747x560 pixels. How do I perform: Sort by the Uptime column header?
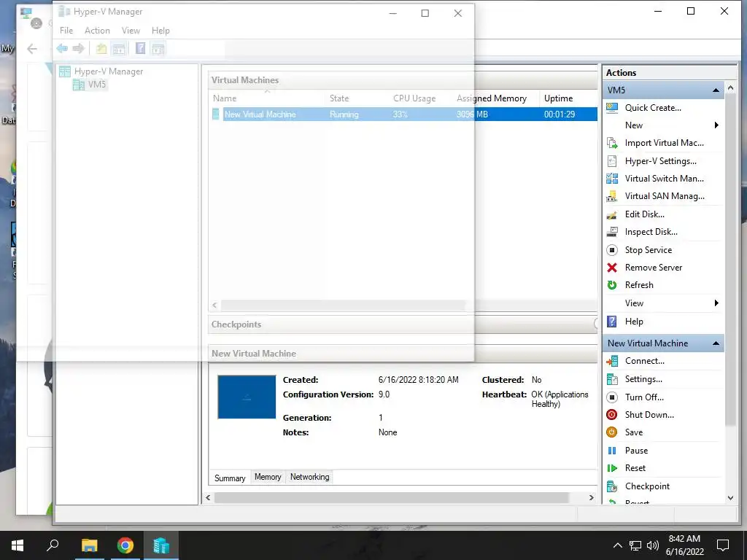[558, 98]
